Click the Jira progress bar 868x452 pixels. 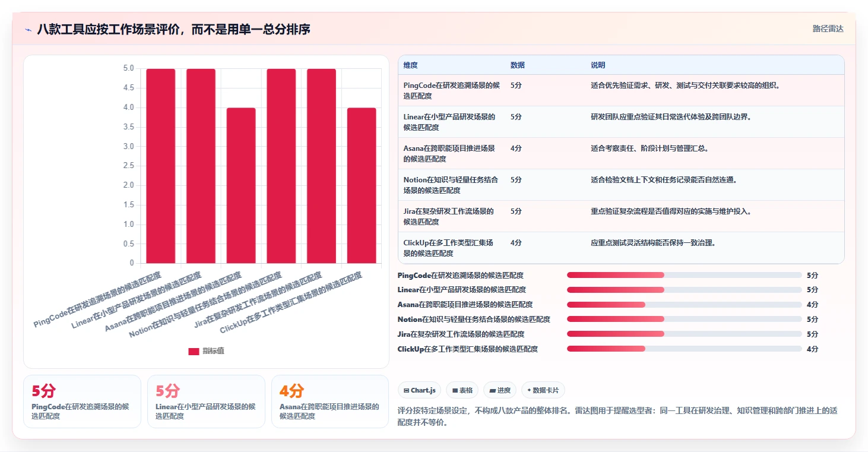pyautogui.click(x=684, y=334)
